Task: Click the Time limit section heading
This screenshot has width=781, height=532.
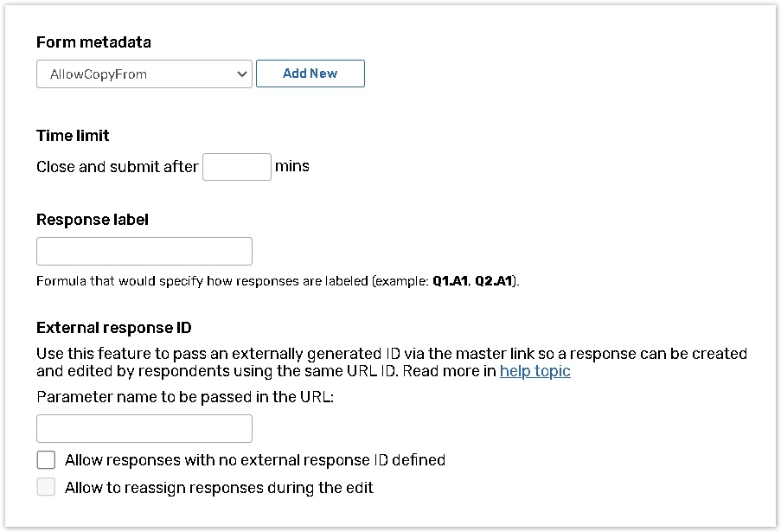Action: point(73,135)
